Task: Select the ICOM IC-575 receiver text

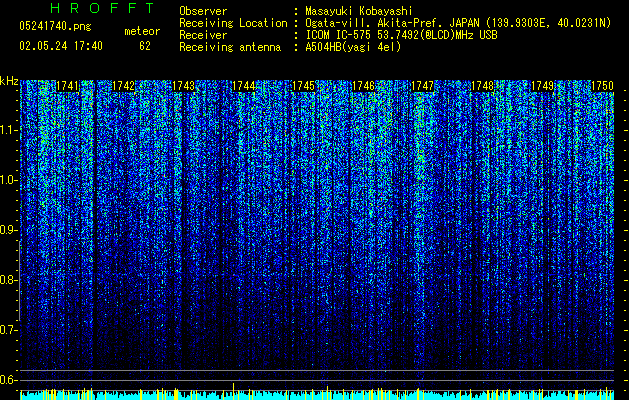Action: pos(401,35)
